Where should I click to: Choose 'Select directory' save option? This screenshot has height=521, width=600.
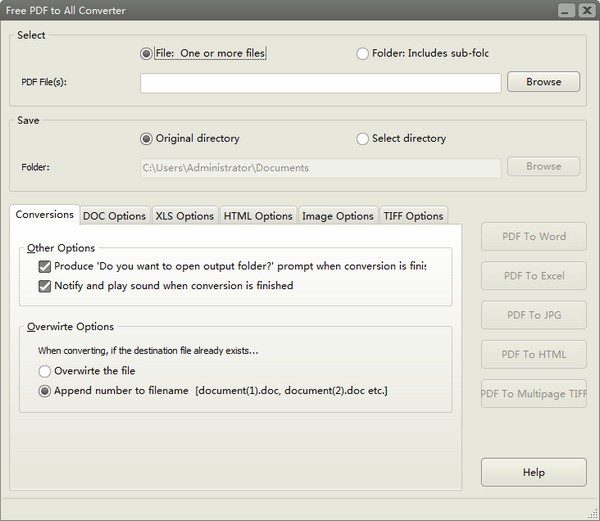362,138
